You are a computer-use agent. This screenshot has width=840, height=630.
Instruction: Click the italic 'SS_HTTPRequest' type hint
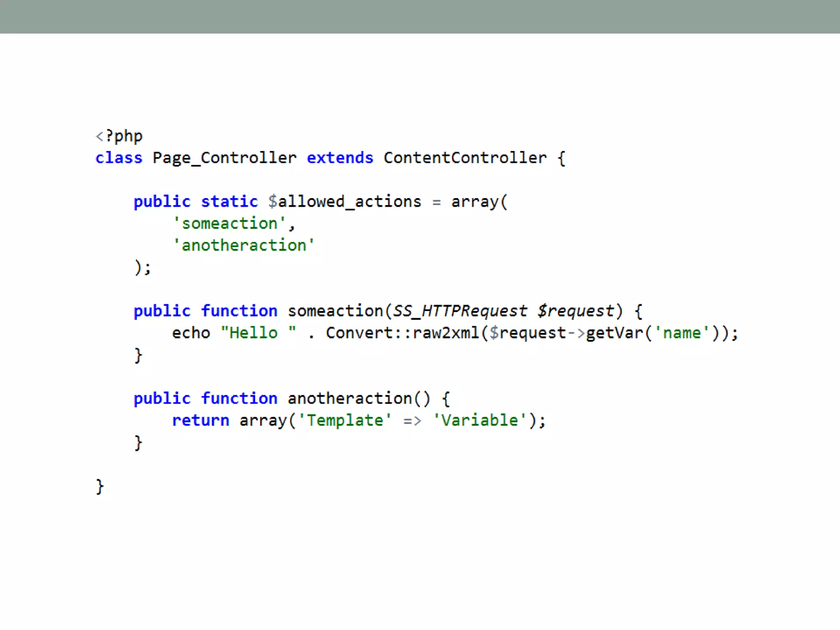click(460, 311)
